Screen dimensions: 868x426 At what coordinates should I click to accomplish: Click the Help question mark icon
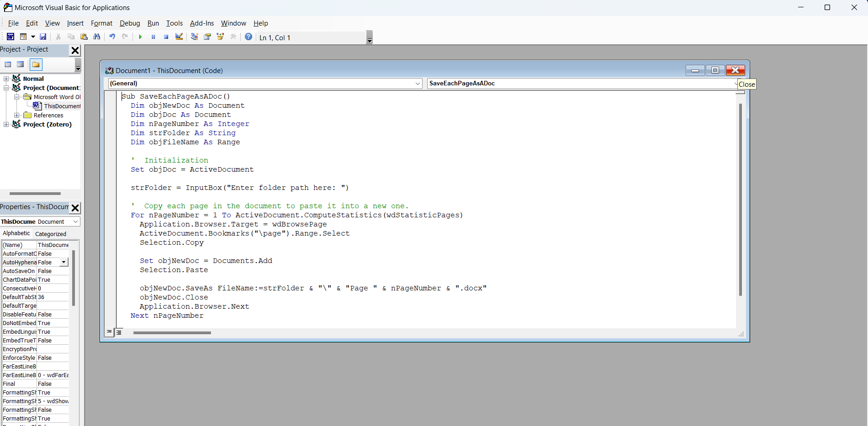pyautogui.click(x=249, y=37)
